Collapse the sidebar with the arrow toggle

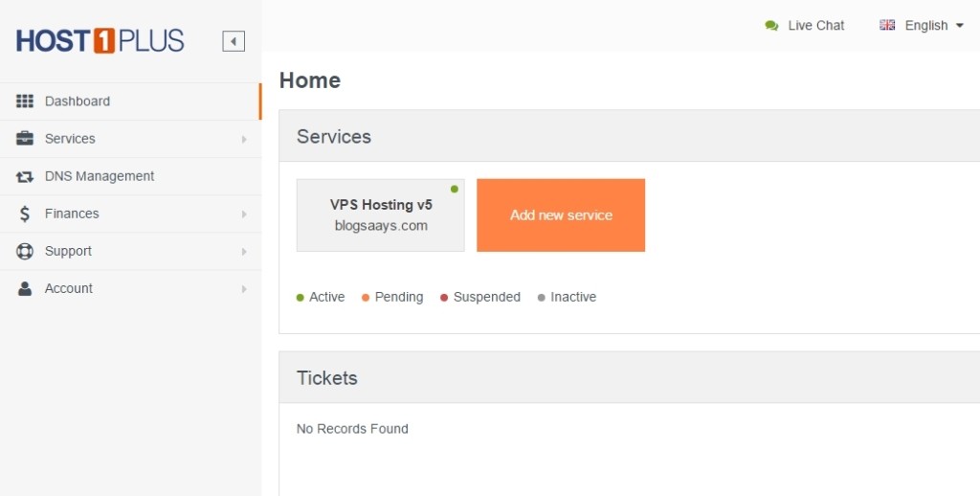tap(234, 41)
